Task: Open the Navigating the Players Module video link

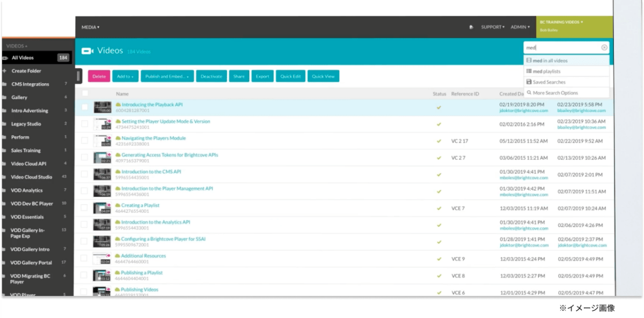Action: (153, 138)
